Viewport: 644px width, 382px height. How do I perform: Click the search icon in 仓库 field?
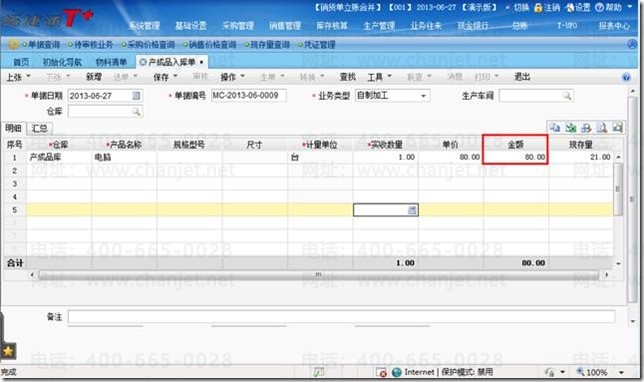[136, 112]
